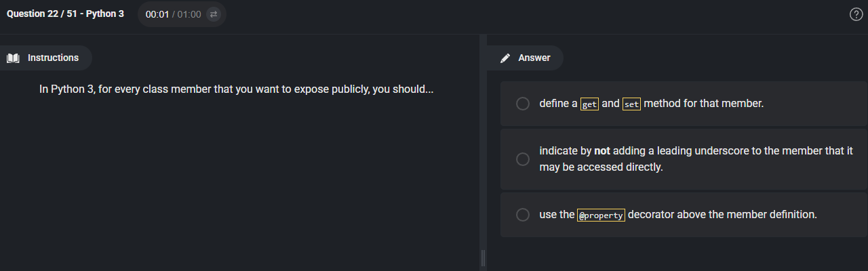Click the bold word "not" in second answer
868x271 pixels.
coord(601,151)
